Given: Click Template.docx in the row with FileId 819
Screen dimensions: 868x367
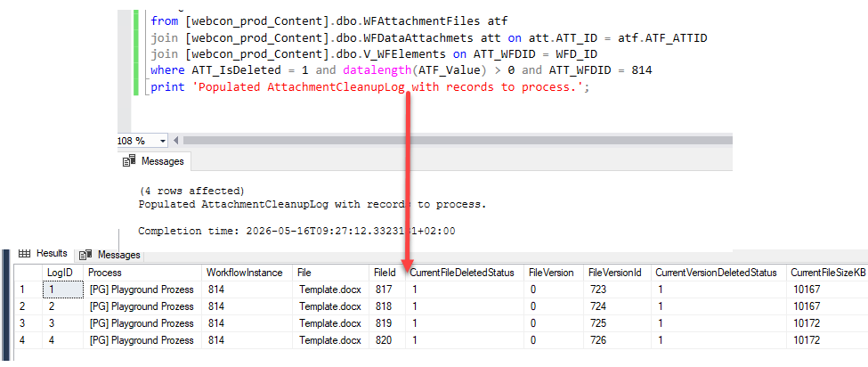Looking at the screenshot, I should click(330, 322).
